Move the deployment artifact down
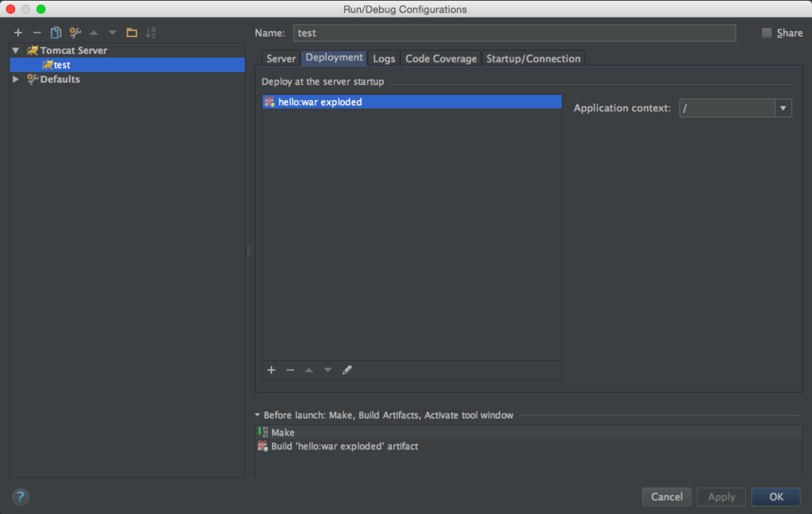812x514 pixels. pyautogui.click(x=327, y=370)
